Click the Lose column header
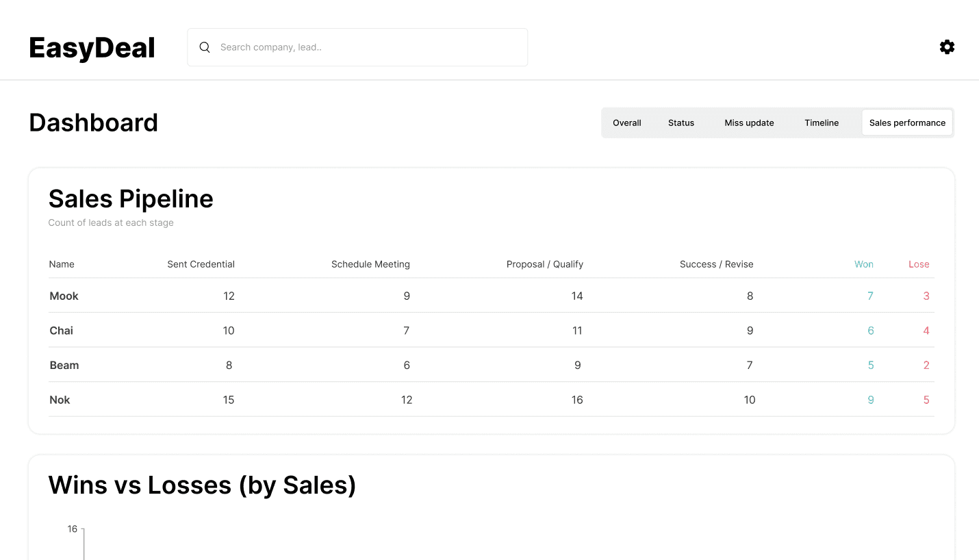The image size is (979, 560). point(919,264)
